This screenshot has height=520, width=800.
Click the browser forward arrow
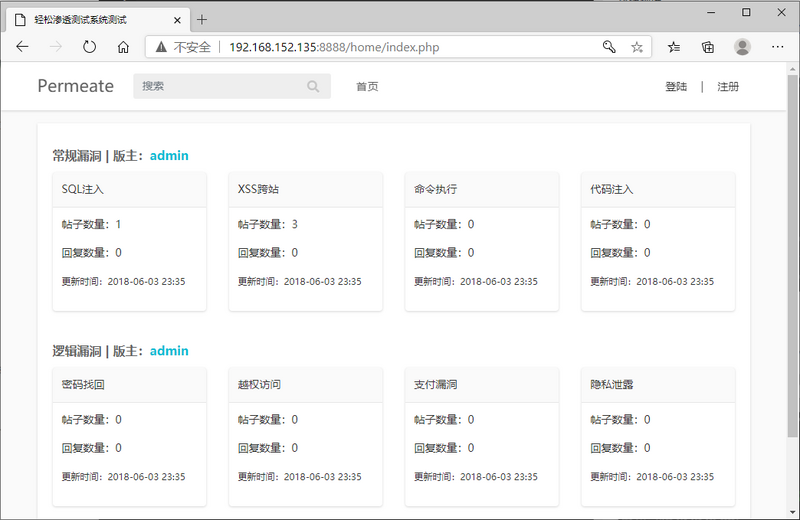(56, 47)
